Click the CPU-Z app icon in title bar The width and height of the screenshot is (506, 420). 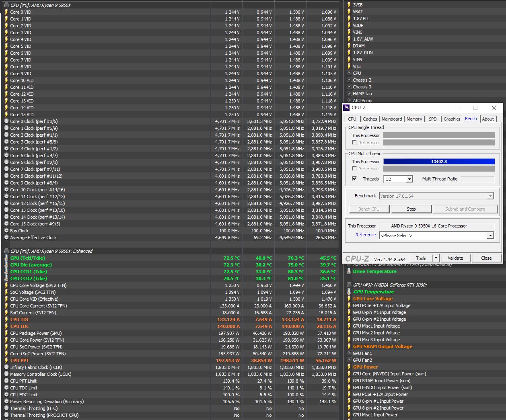point(346,108)
